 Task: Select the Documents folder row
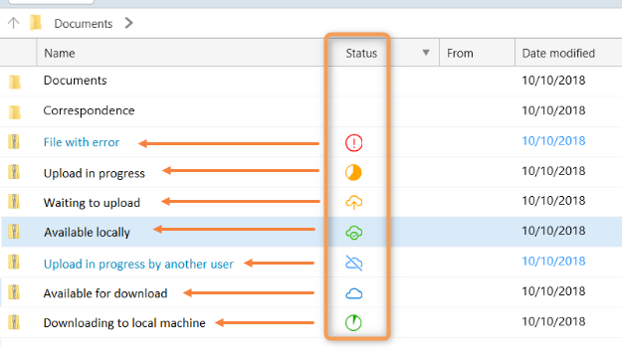311,81
